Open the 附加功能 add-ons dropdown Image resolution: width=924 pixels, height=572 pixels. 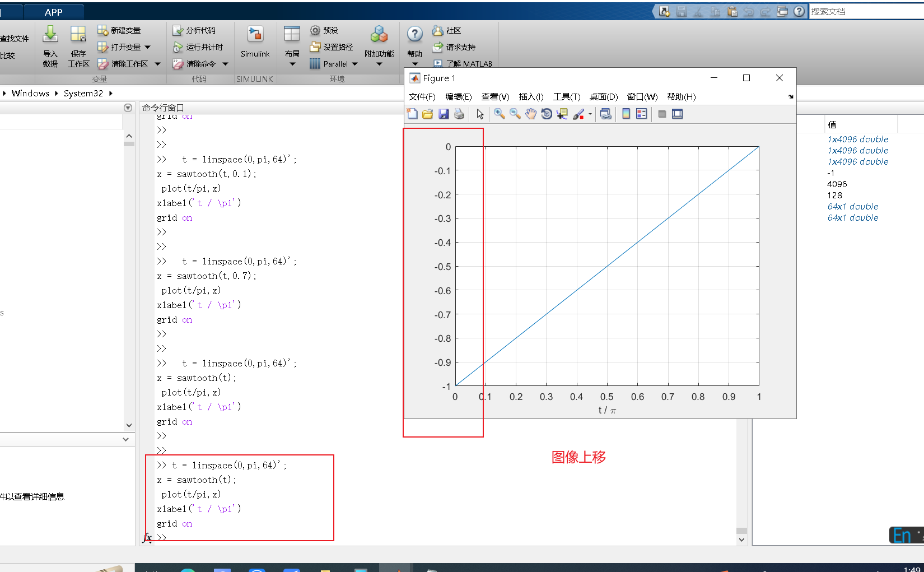click(x=379, y=46)
